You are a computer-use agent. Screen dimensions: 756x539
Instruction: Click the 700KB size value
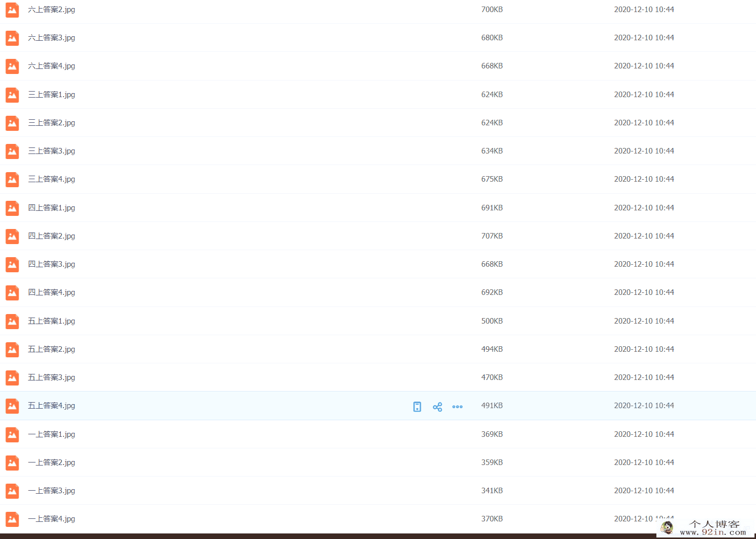(492, 10)
